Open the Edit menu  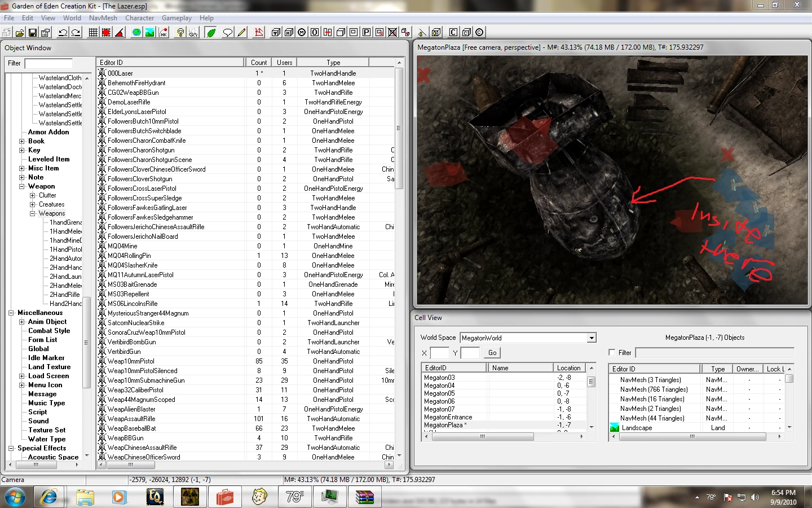point(28,18)
